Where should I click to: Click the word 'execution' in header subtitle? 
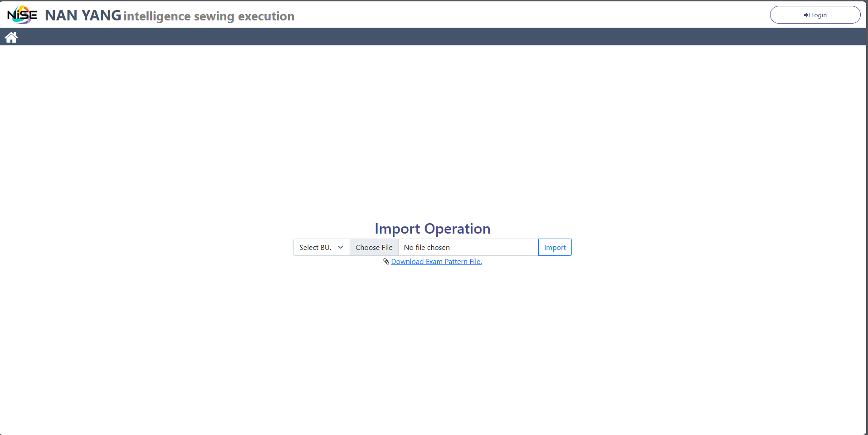click(x=266, y=16)
